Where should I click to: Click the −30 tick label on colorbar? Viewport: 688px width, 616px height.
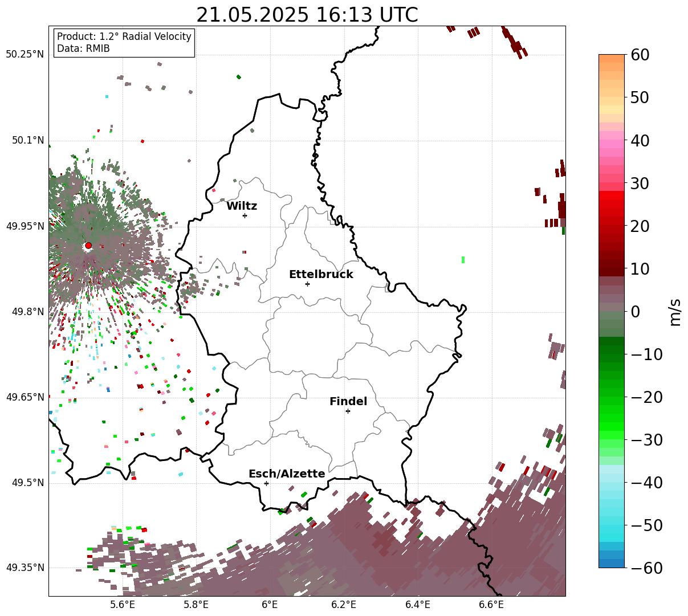647,440
